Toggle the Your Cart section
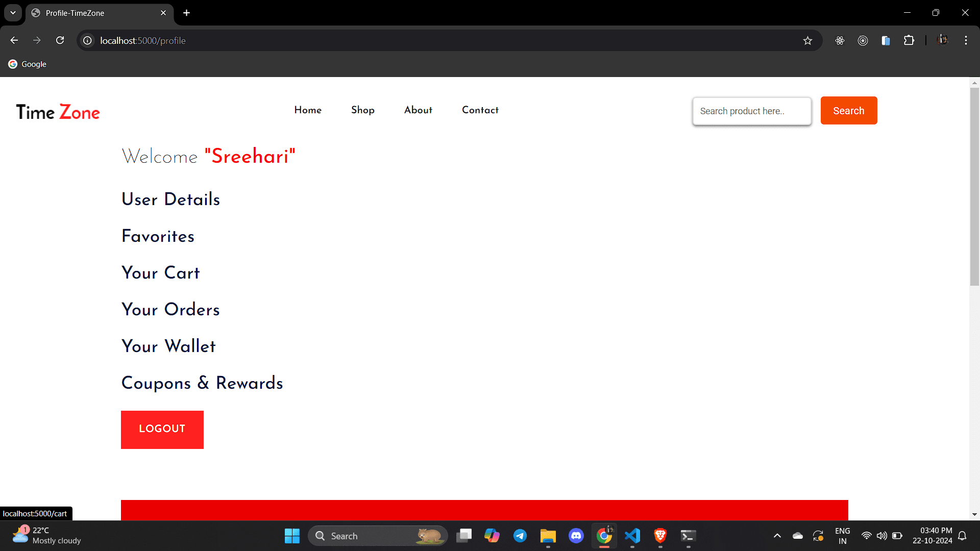Viewport: 980px width, 551px height. coord(160,272)
